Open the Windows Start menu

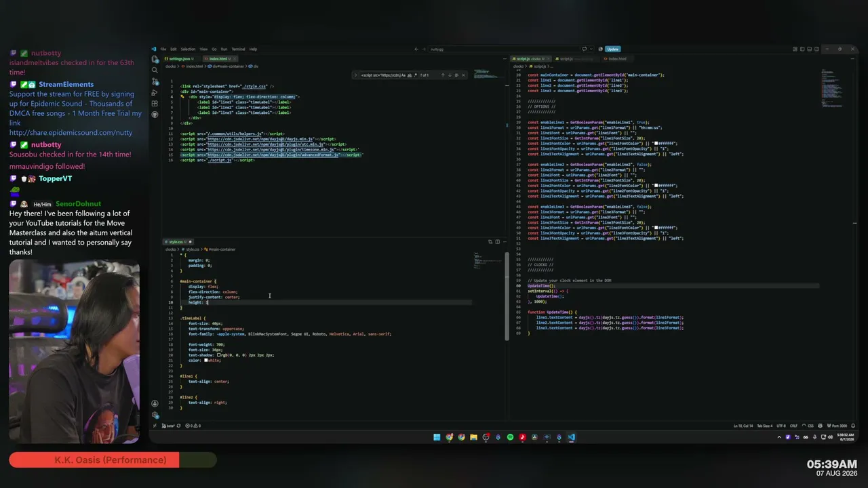click(x=437, y=437)
